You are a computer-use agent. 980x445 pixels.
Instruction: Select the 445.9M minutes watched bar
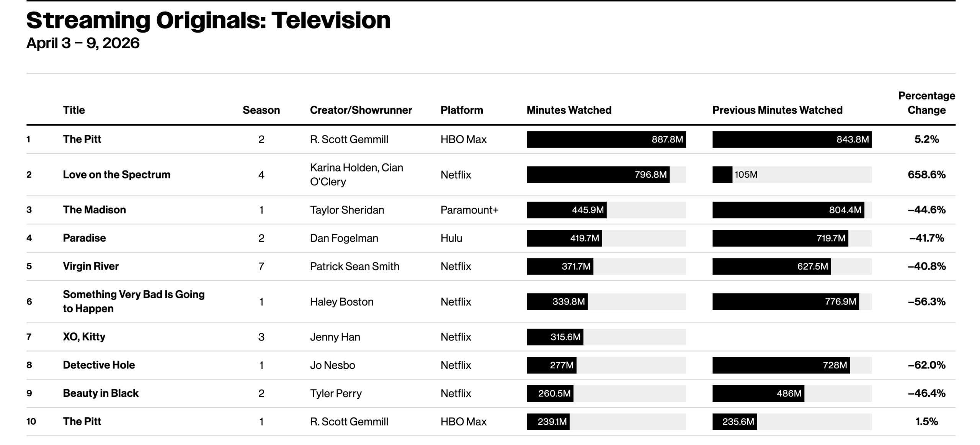(567, 210)
